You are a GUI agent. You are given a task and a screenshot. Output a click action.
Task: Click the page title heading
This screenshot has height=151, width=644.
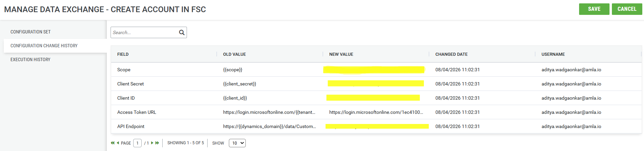105,9
